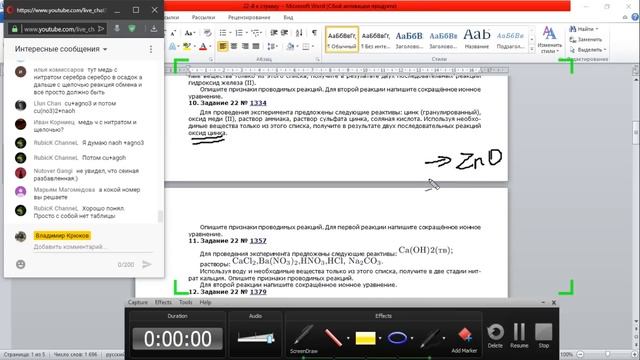Open the recorder Capture menu
The height and width of the screenshot is (360, 640).
coord(138,302)
